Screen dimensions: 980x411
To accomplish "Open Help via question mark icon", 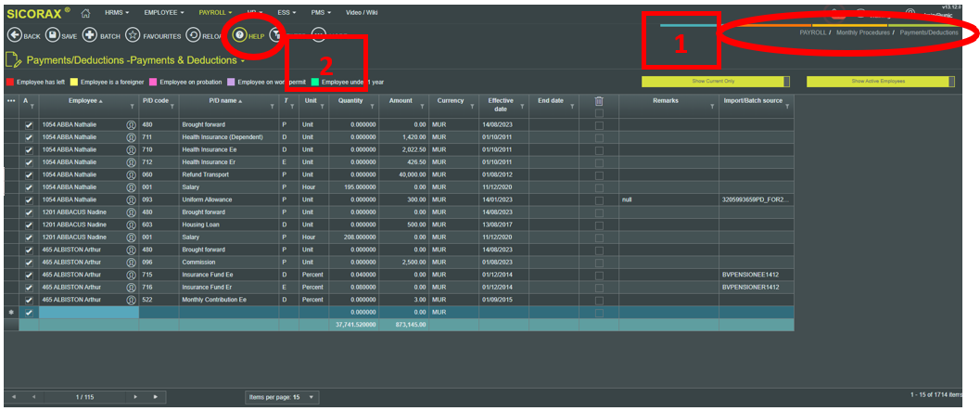I will point(239,35).
